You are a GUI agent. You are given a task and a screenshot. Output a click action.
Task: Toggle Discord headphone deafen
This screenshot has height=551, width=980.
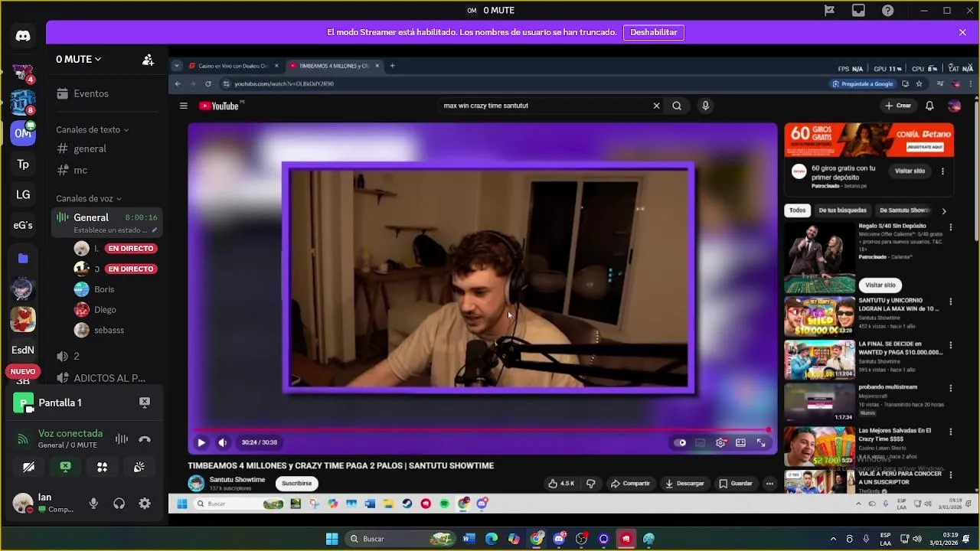(x=119, y=504)
